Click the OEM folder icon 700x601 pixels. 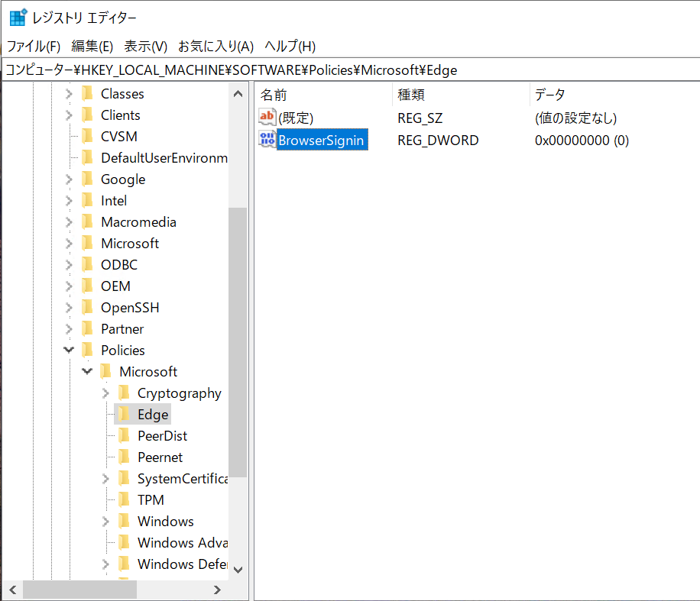pyautogui.click(x=87, y=286)
